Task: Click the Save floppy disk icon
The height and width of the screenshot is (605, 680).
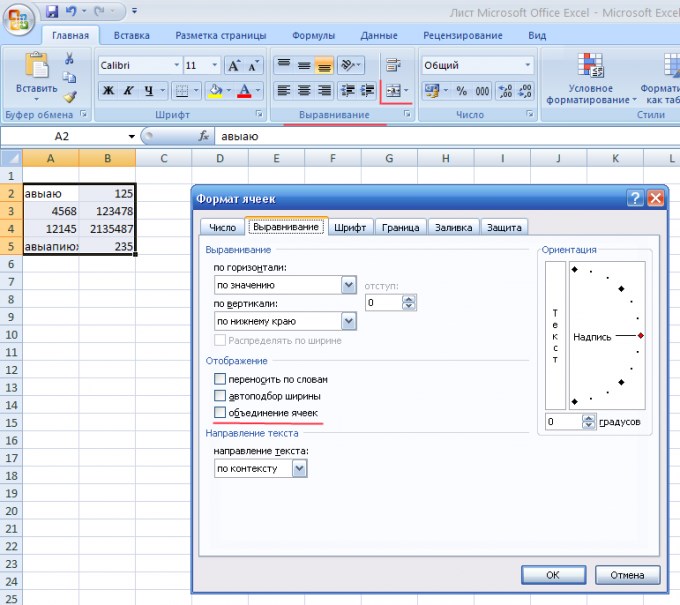Action: pyautogui.click(x=52, y=11)
